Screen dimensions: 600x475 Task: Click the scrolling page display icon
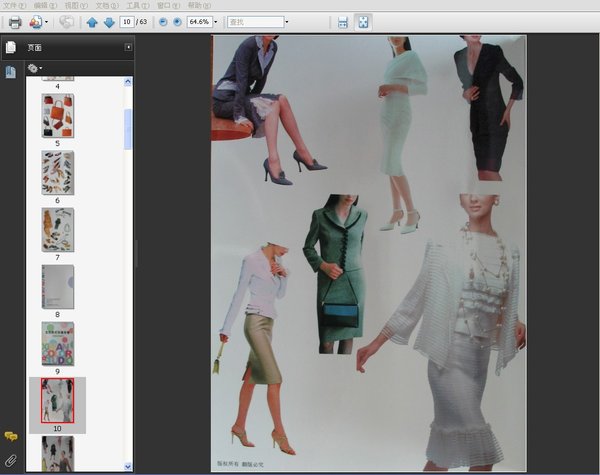[x=343, y=22]
